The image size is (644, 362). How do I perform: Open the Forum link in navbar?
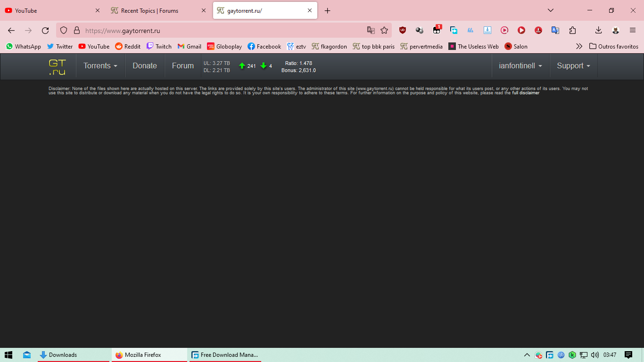(183, 66)
